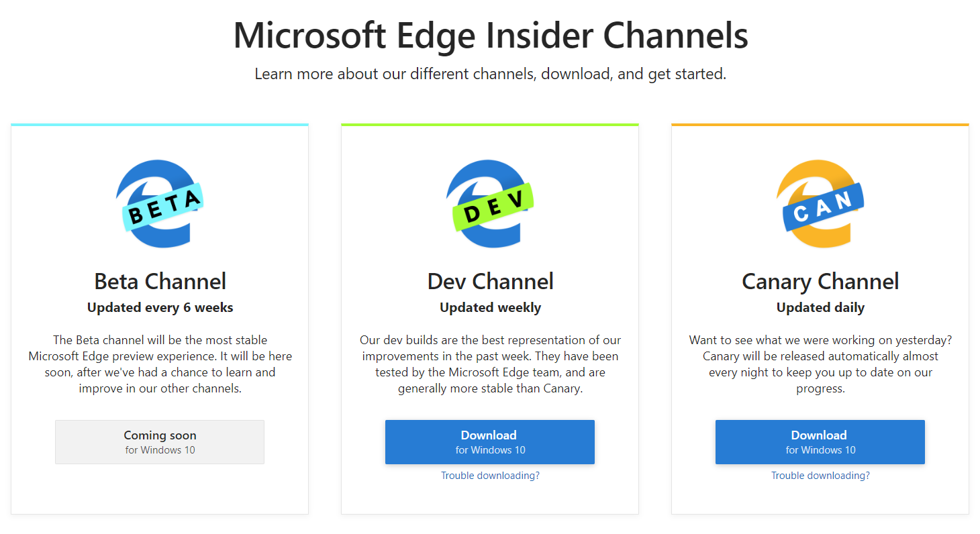Click the Coming soon button for Beta
This screenshot has width=980, height=534.
tap(159, 441)
